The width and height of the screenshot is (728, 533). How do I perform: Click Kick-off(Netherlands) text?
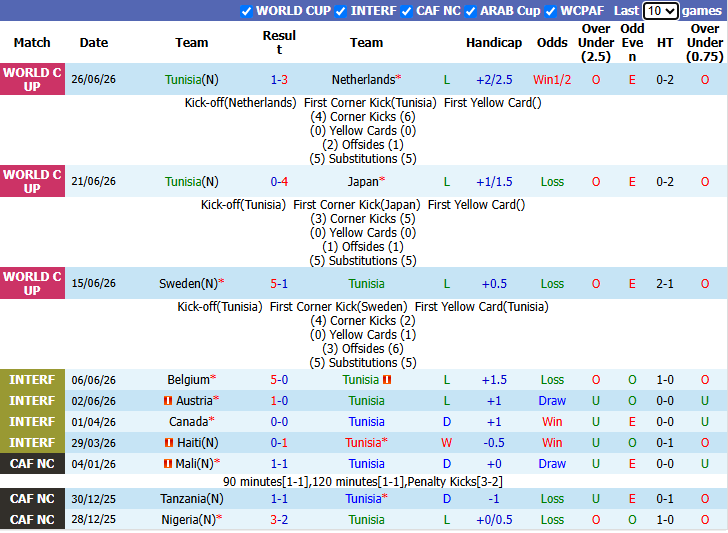point(240,103)
